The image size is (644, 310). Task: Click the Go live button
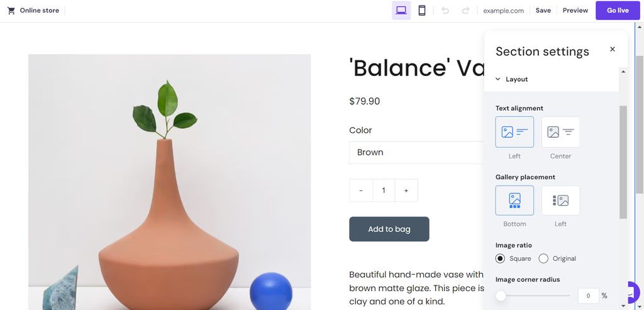(x=618, y=11)
